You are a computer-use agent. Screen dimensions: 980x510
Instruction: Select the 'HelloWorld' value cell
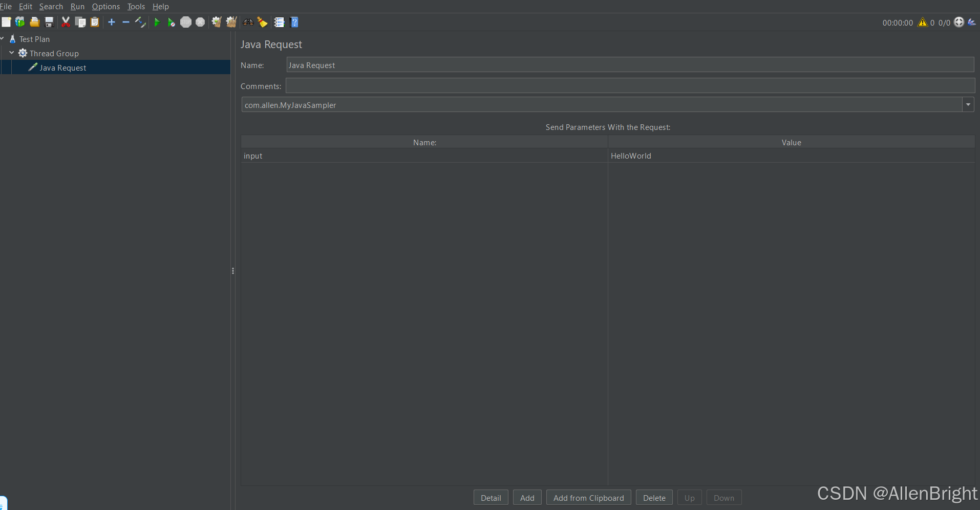[x=791, y=156]
